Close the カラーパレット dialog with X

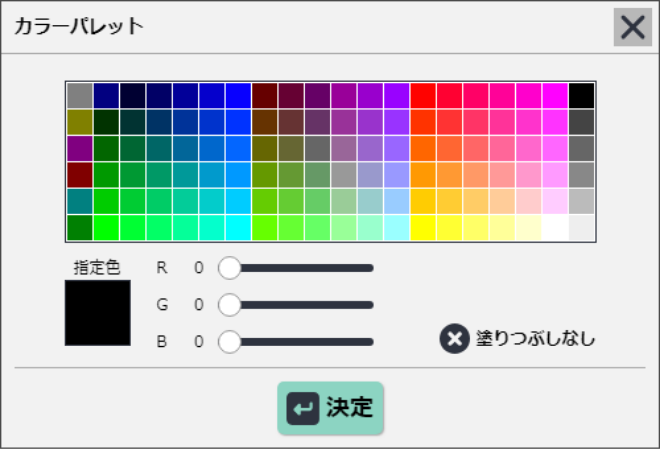(633, 27)
